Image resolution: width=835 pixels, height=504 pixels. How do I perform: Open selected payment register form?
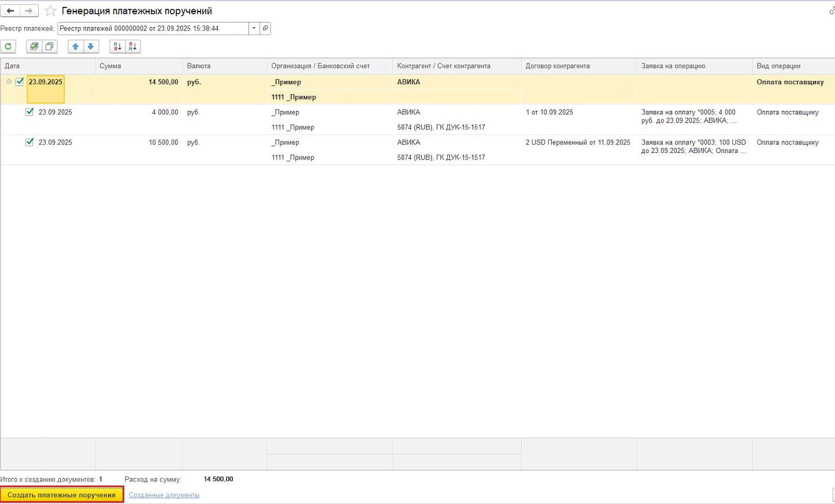[x=265, y=28]
